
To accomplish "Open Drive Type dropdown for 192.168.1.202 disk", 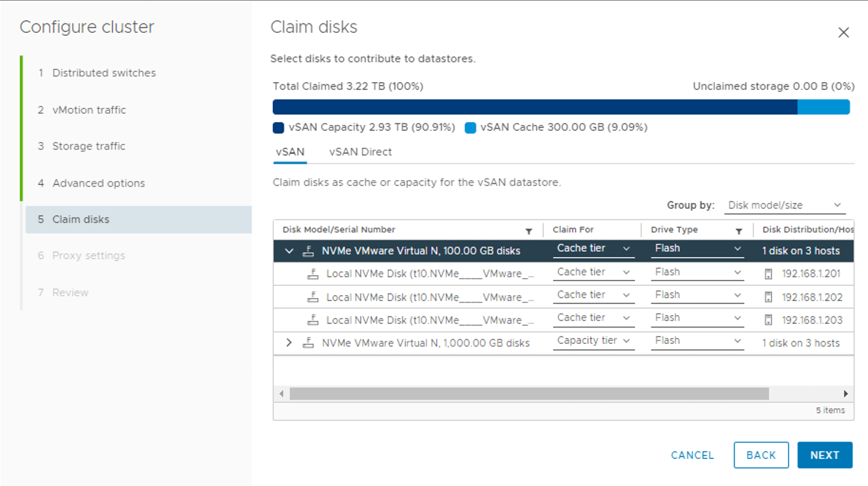I will coord(698,295).
